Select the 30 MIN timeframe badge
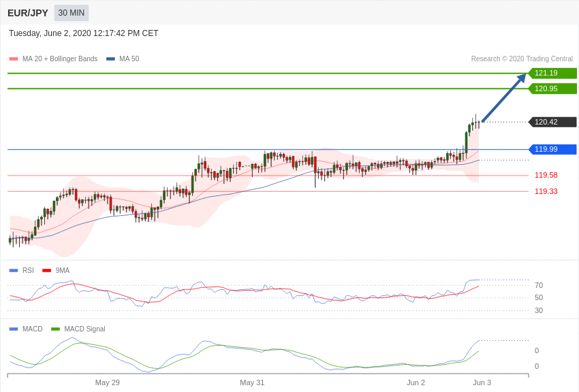This screenshot has height=392, width=579. [x=72, y=13]
